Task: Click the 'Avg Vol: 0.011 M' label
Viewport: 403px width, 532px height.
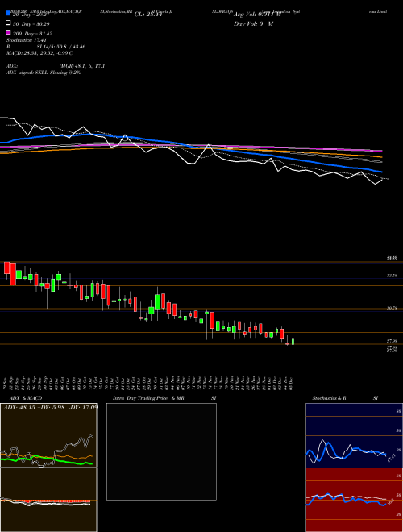Action: [x=257, y=15]
